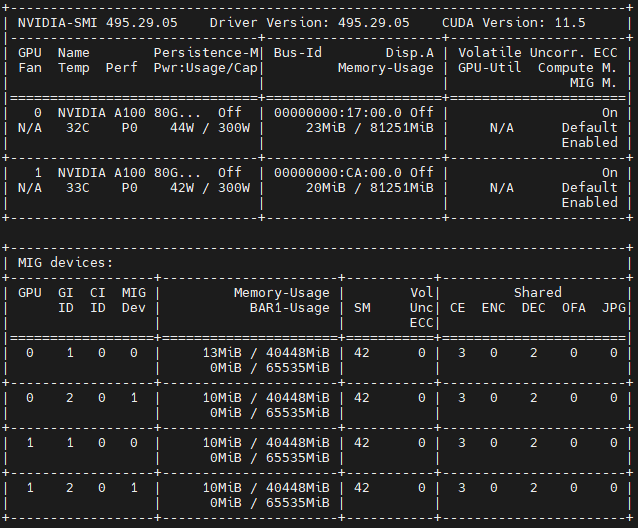Screen dimensions: 638x528
Task: Click the GI ID column header
Action: pyautogui.click(x=66, y=300)
